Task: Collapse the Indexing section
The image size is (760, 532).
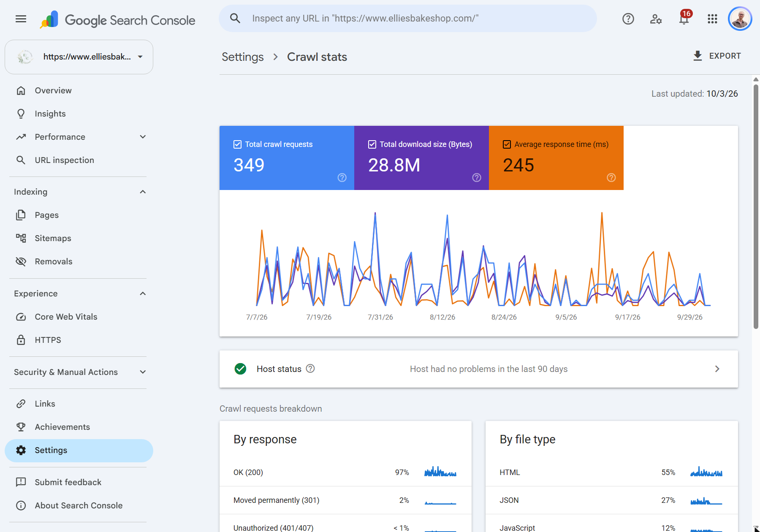Action: (143, 192)
